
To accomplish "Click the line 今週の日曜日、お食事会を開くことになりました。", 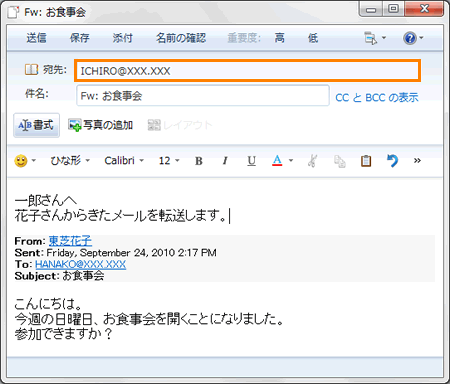I will [149, 319].
